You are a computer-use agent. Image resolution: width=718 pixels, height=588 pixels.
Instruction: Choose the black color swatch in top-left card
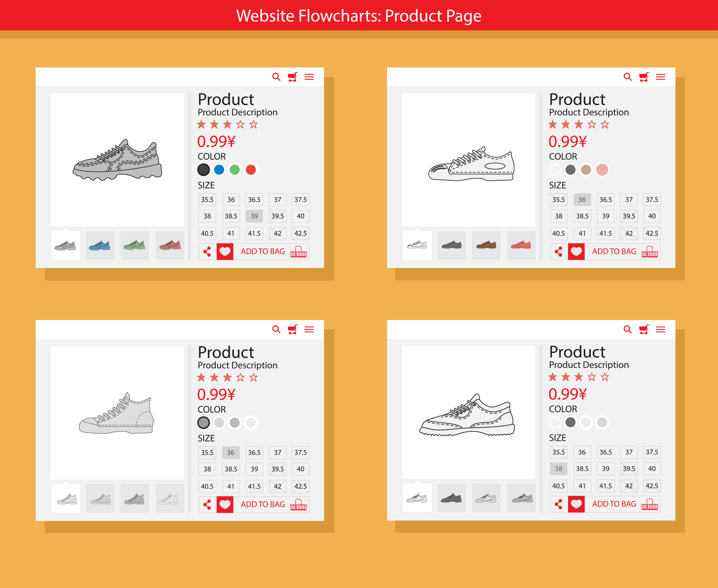(x=204, y=170)
